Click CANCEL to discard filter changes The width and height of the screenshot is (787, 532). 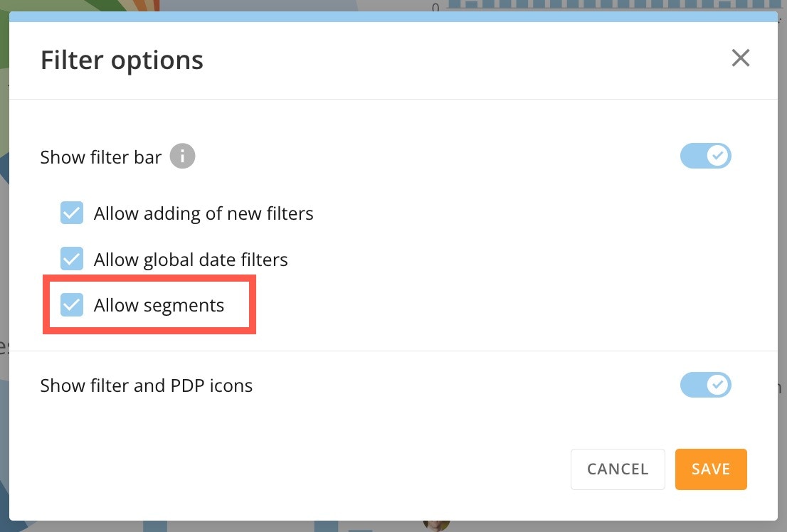(617, 469)
